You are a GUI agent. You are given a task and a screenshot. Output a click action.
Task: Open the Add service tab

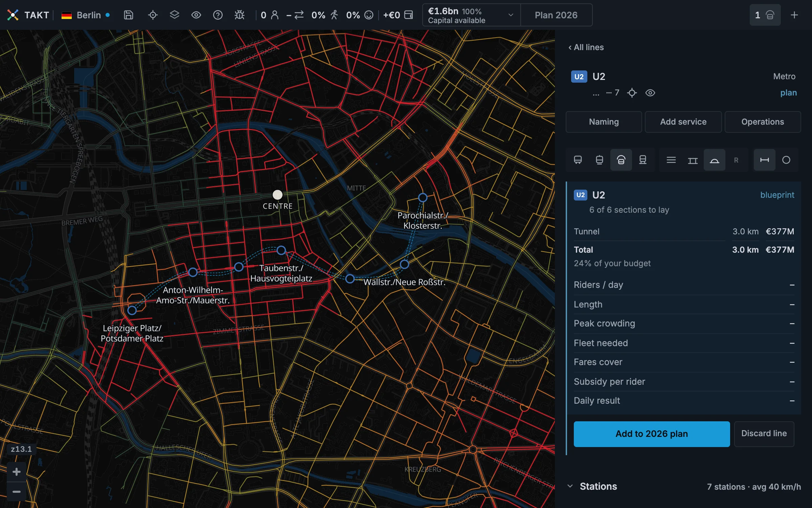[x=683, y=122]
